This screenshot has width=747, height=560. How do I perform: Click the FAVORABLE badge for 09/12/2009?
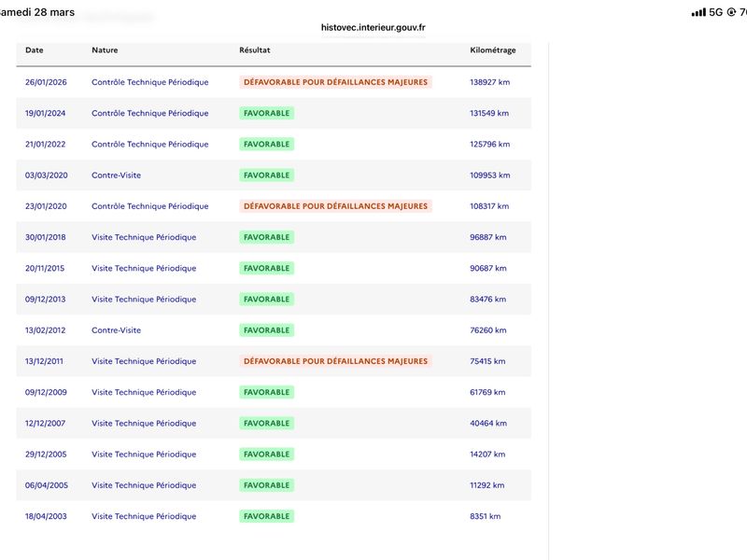coord(266,391)
